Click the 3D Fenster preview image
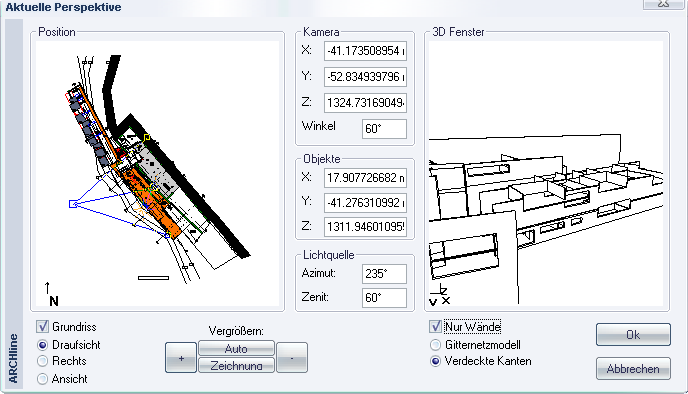This screenshot has height=394, width=688. (x=546, y=173)
